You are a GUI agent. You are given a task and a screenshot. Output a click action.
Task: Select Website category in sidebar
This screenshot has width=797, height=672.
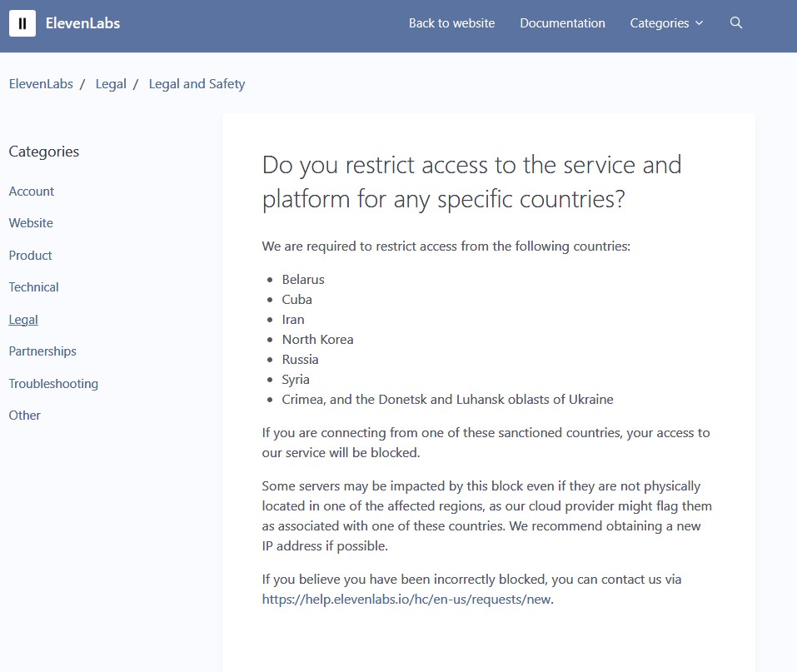[x=31, y=223]
